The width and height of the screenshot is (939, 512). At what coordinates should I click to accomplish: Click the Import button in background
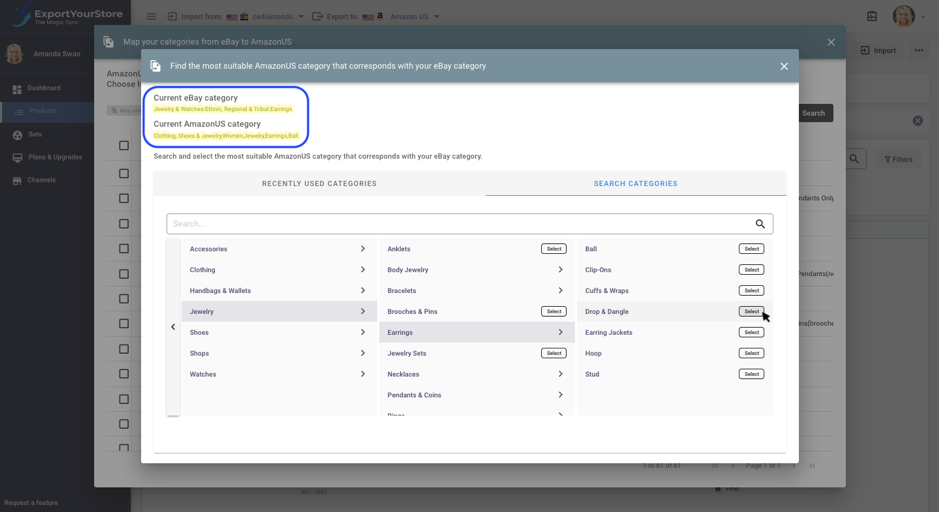point(878,51)
